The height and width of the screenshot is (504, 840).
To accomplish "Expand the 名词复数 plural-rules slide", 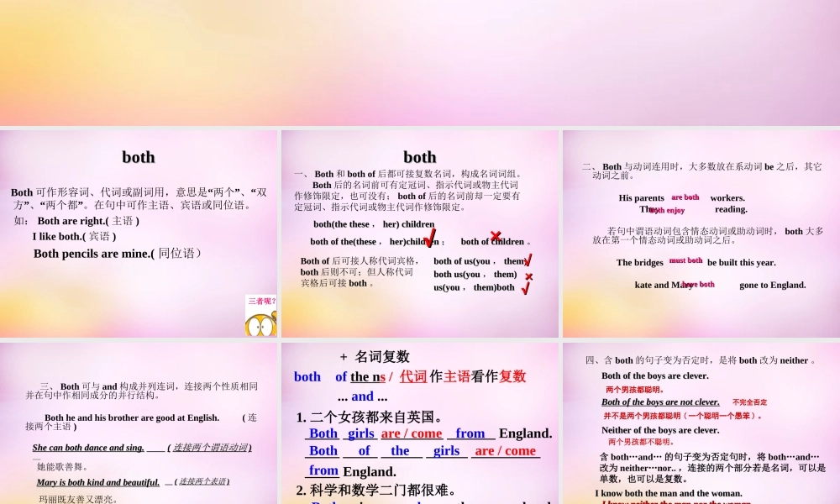I will click(420, 420).
